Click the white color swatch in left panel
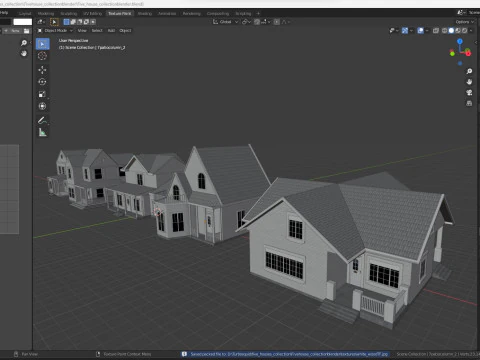 [23, 22]
